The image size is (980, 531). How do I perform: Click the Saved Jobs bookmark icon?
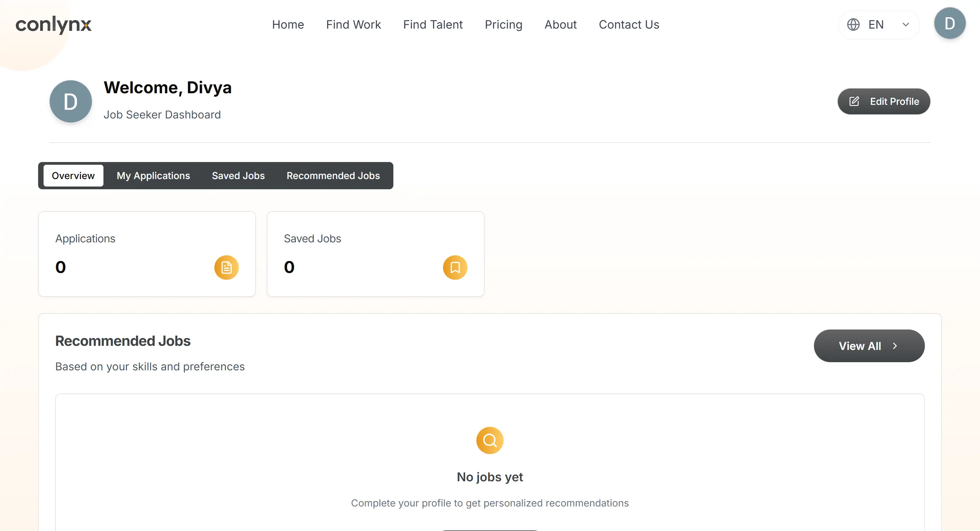click(x=455, y=267)
